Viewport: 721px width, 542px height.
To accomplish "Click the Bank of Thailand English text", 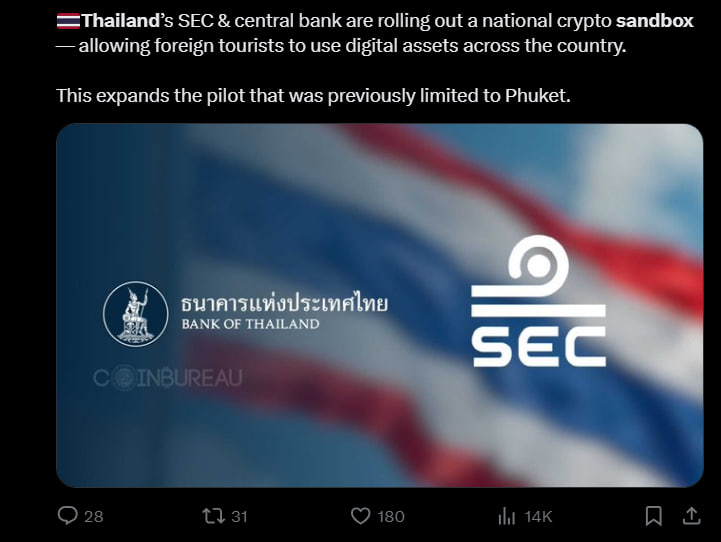I will [250, 324].
